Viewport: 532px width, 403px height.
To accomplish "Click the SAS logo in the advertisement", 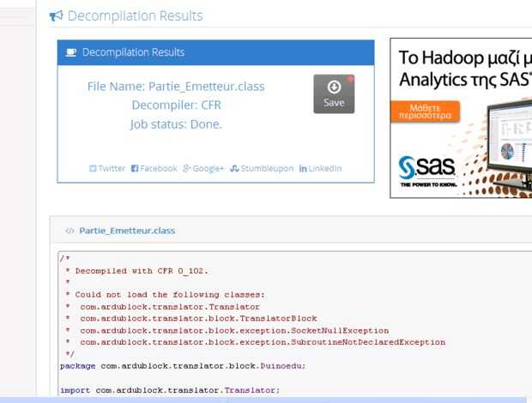I will click(426, 171).
